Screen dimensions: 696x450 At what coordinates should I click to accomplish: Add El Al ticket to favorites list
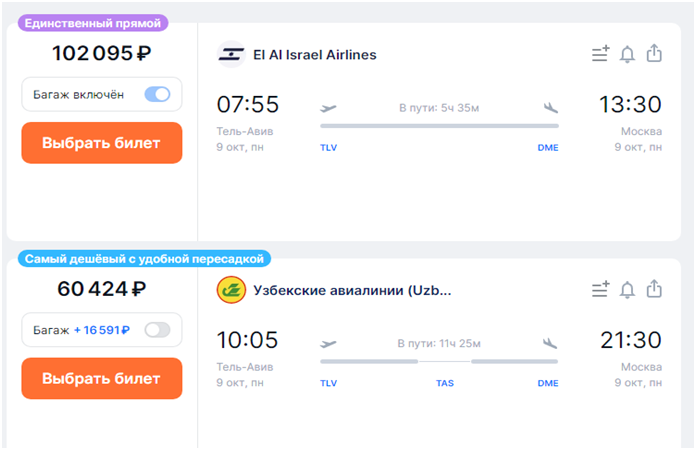point(601,54)
